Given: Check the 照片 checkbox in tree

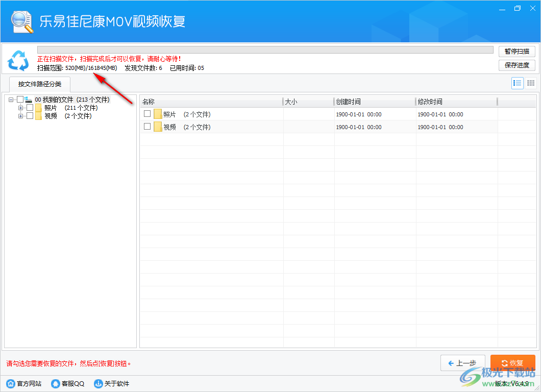Looking at the screenshot, I should click(30, 108).
